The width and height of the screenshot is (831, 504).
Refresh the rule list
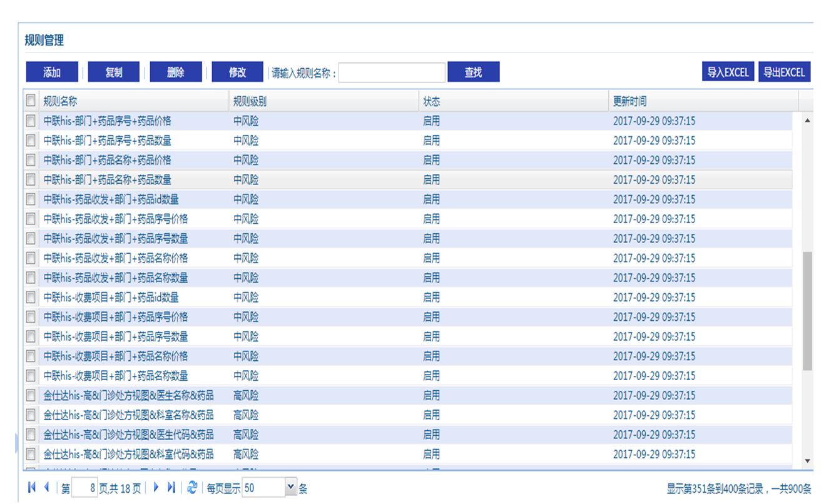pyautogui.click(x=192, y=488)
